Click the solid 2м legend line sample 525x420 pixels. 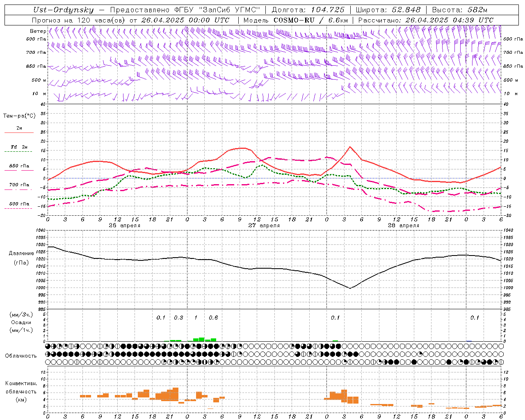[19, 132]
